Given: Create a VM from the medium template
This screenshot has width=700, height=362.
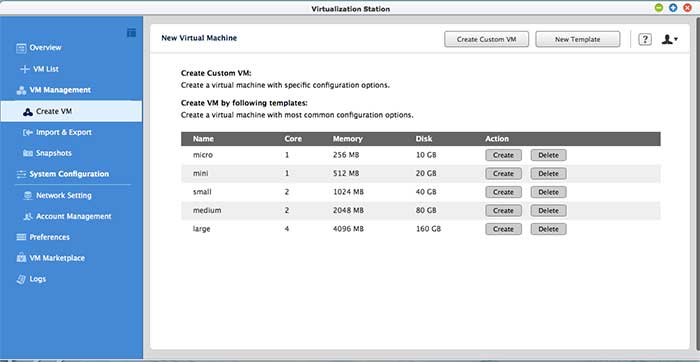Looking at the screenshot, I should [504, 211].
